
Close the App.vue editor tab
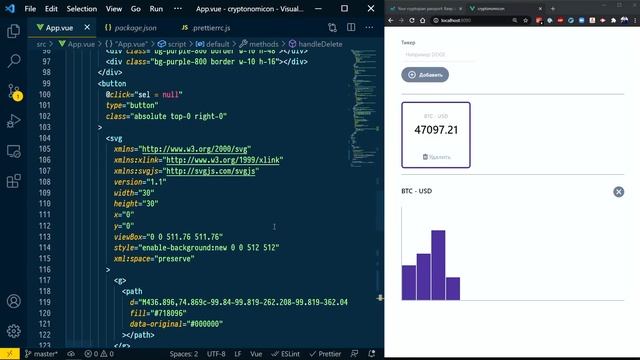point(87,27)
